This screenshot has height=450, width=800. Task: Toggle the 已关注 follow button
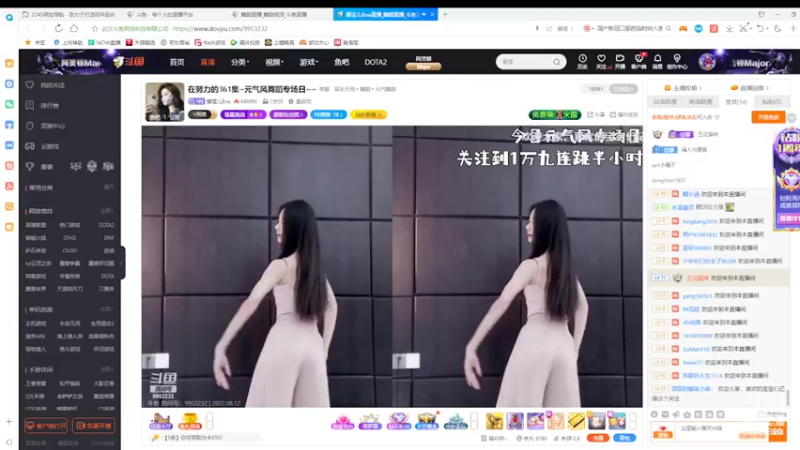pyautogui.click(x=623, y=89)
